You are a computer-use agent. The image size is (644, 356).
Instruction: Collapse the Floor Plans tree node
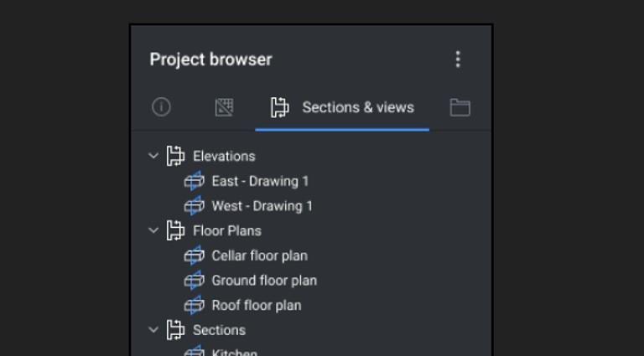(153, 230)
